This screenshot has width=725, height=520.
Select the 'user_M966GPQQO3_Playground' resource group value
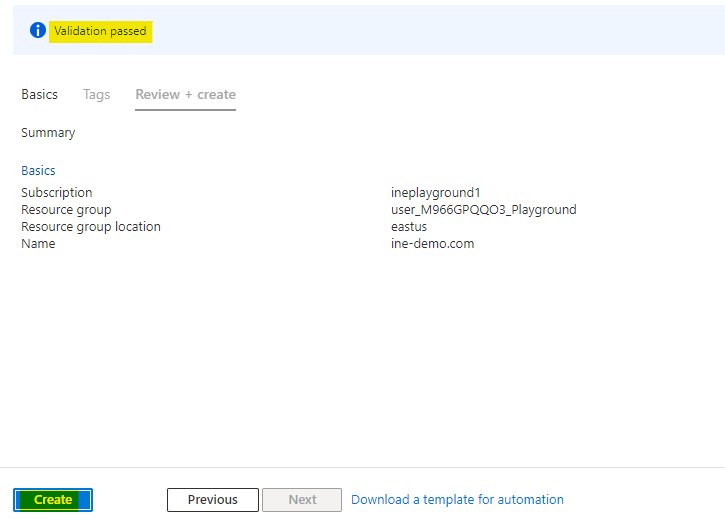coord(483,209)
